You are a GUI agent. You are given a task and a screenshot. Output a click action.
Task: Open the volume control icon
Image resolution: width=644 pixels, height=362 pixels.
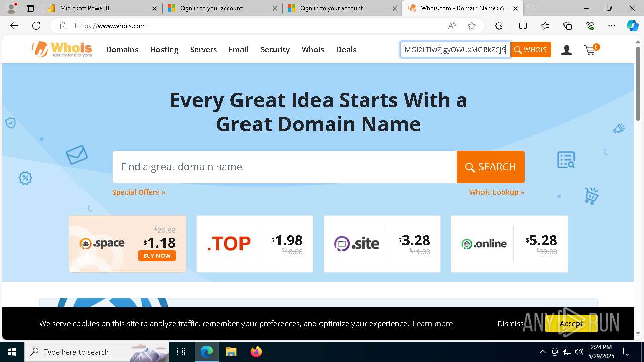point(579,352)
